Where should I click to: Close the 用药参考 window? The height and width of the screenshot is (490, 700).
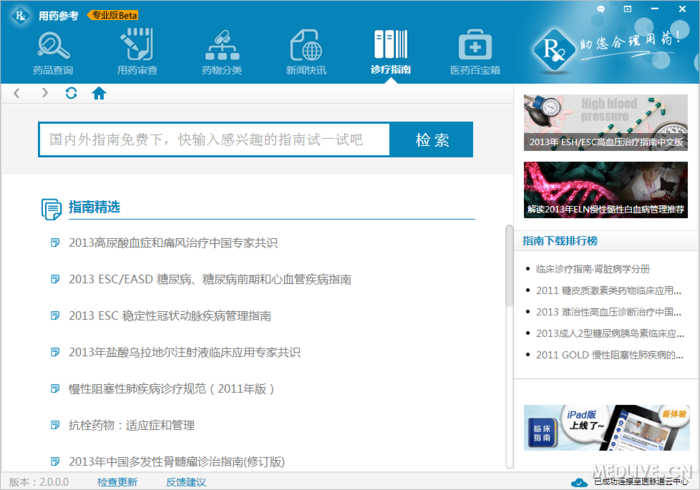pos(682,9)
